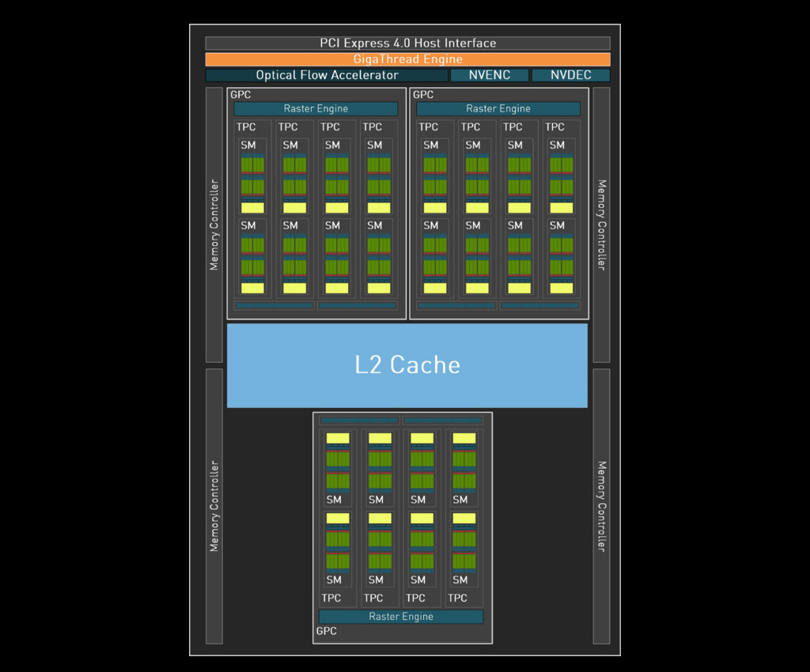Click Raster Engine in the top-left GPC
The height and width of the screenshot is (672, 810).
(x=316, y=109)
